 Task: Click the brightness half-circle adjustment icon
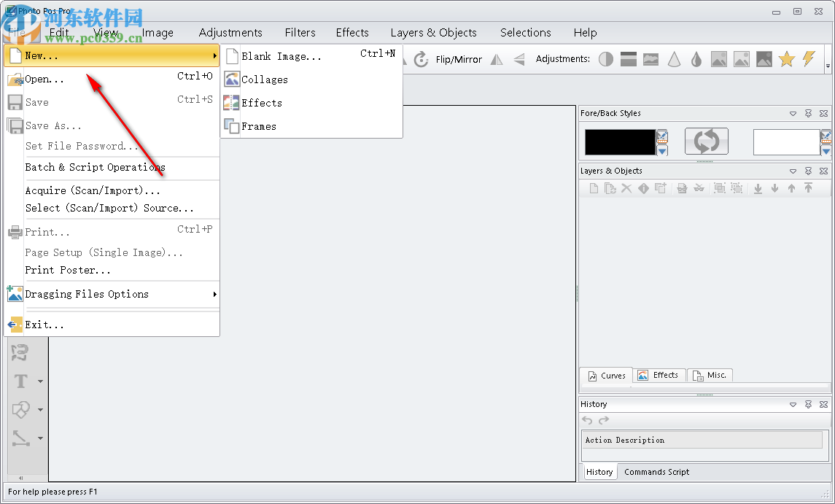coord(605,59)
